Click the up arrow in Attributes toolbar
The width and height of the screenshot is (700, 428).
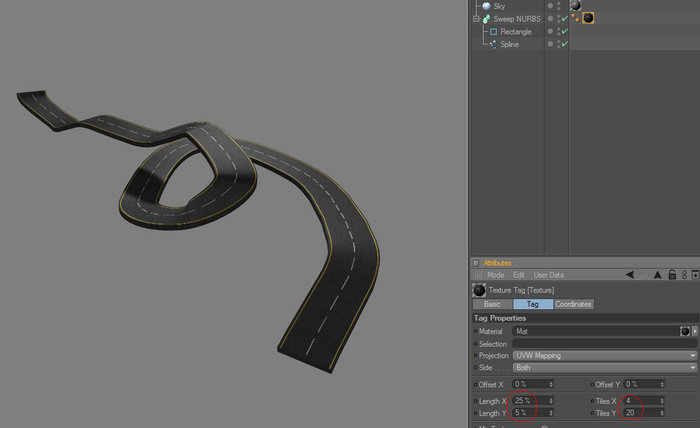[x=657, y=274]
